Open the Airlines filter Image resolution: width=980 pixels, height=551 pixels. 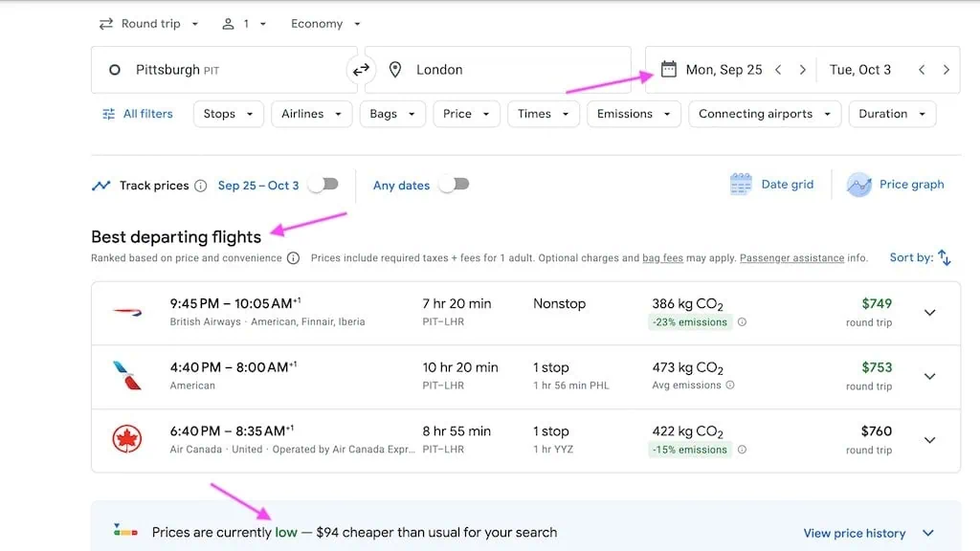coord(311,114)
